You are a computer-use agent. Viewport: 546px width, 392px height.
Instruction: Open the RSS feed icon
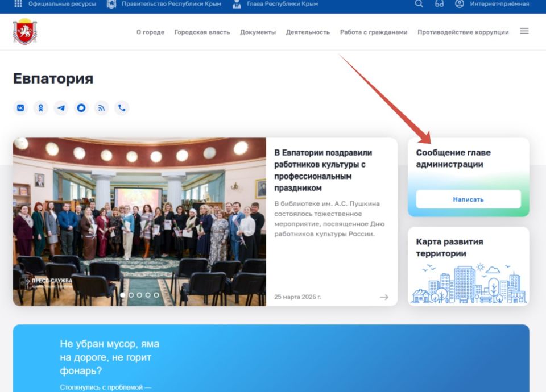tap(101, 107)
